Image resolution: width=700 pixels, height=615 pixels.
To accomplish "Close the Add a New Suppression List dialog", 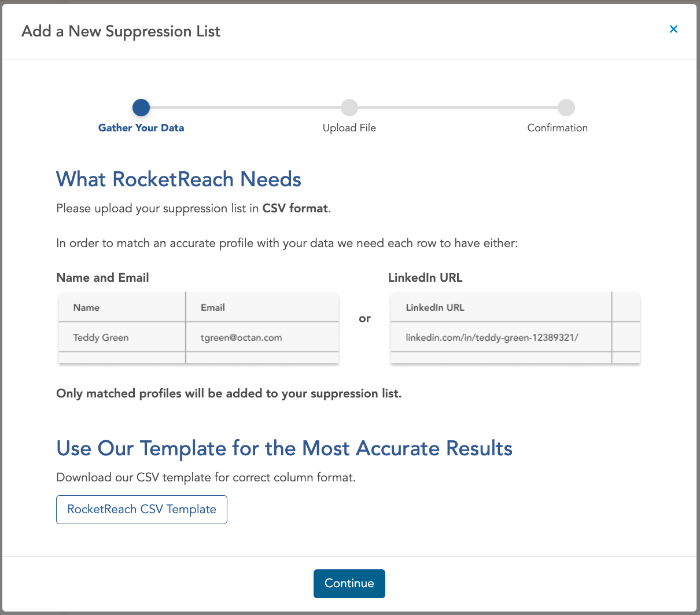I will point(673,29).
